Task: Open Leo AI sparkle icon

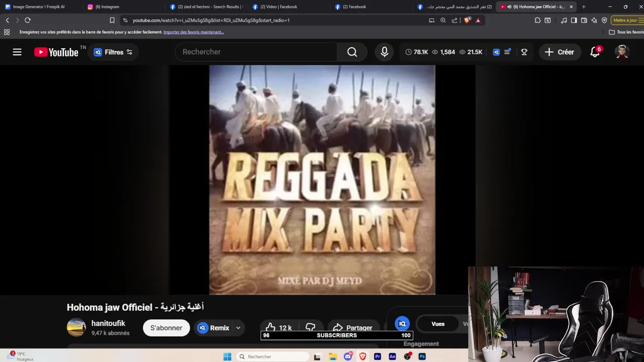Action: [594, 20]
